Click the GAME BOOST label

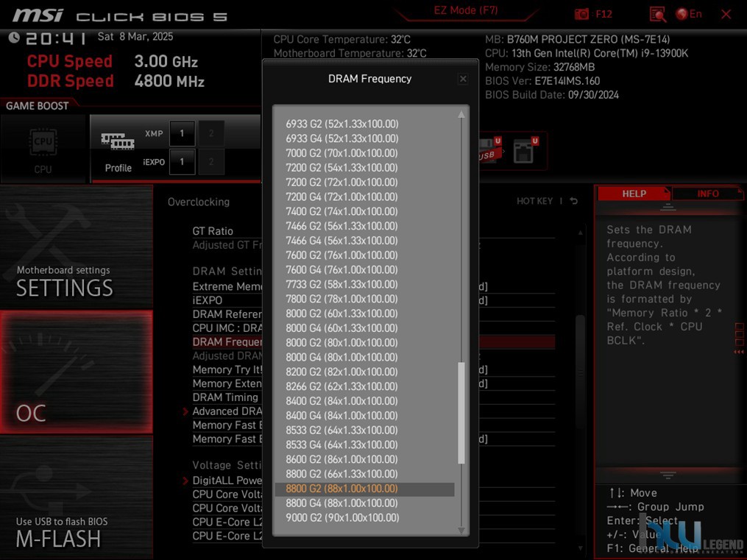(x=37, y=106)
